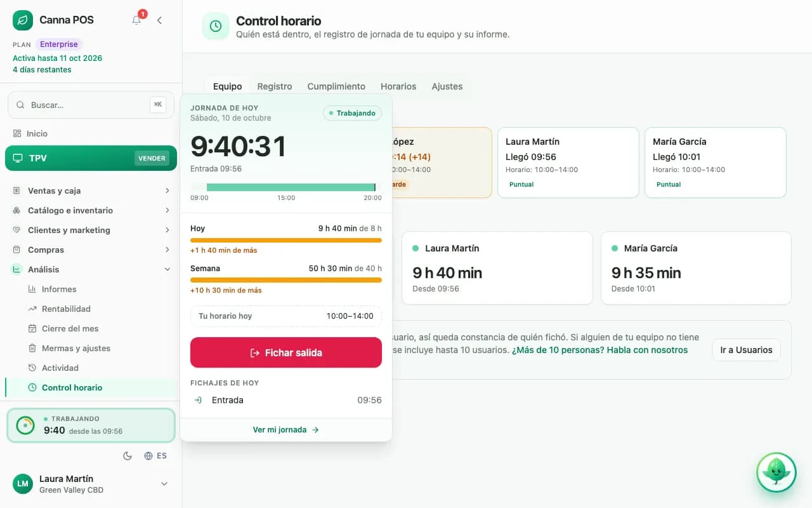The image size is (812, 508).
Task: Click the Actividad history icon
Action: pos(32,368)
